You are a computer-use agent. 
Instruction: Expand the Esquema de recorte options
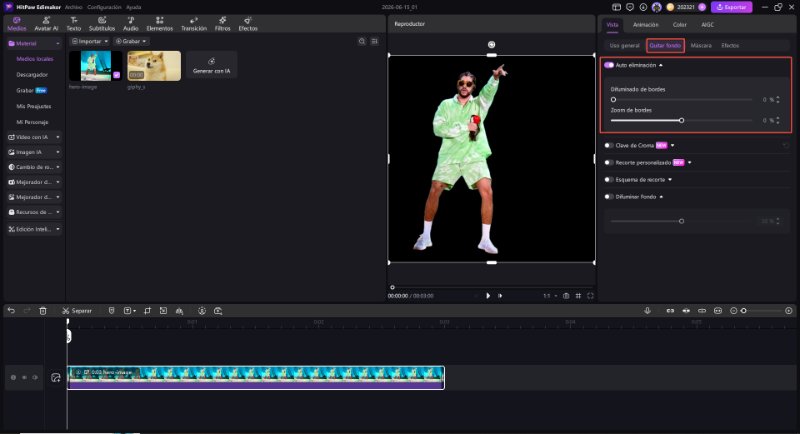click(670, 180)
